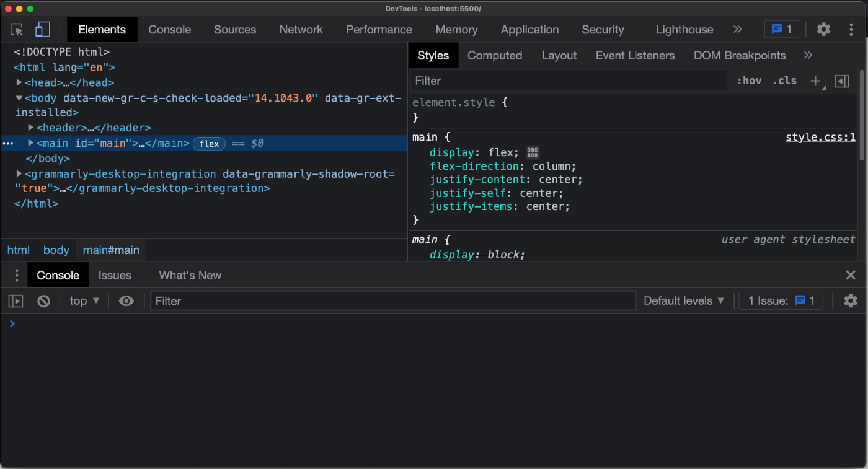Viewport: 868px width, 469px height.
Task: Open the Default levels dropdown
Action: (x=684, y=301)
